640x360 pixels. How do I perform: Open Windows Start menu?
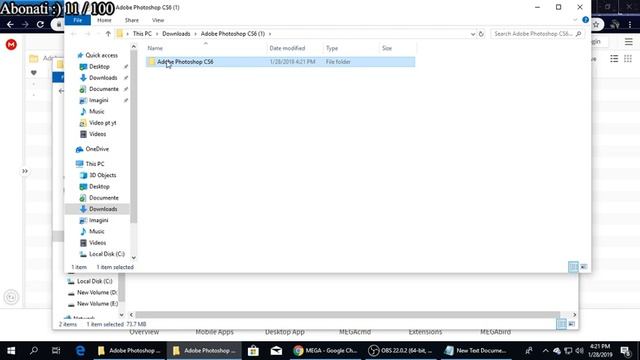pos(11,351)
